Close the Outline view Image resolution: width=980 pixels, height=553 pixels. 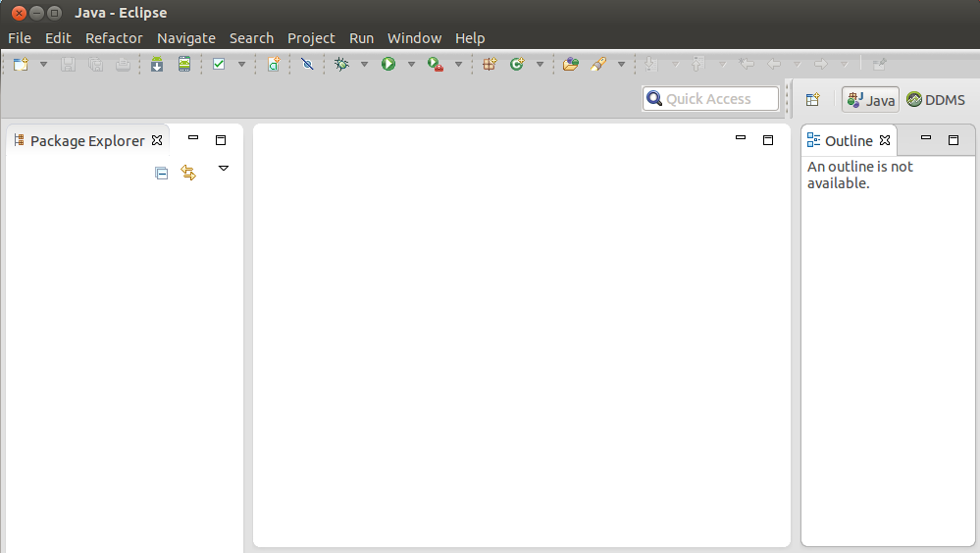(885, 140)
